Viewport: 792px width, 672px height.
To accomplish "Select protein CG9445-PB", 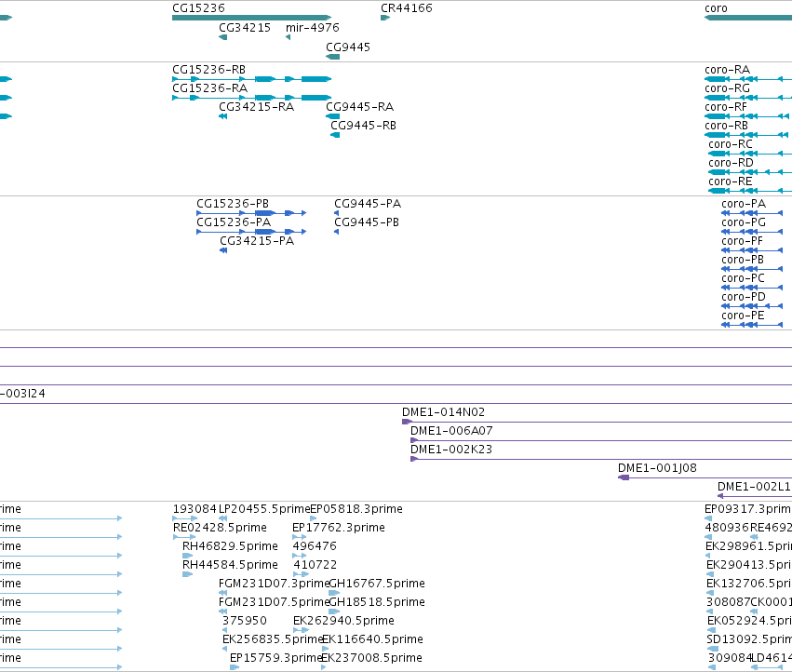I will pyautogui.click(x=367, y=222).
